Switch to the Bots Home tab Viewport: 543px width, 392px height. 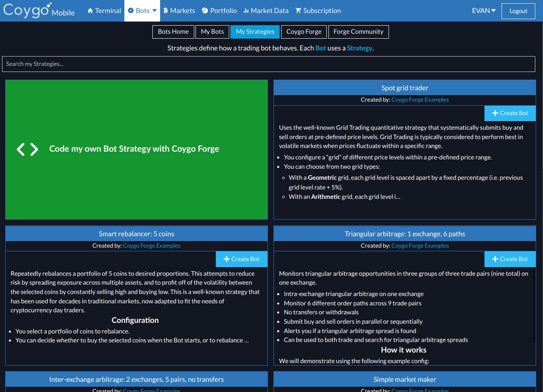pyautogui.click(x=173, y=32)
